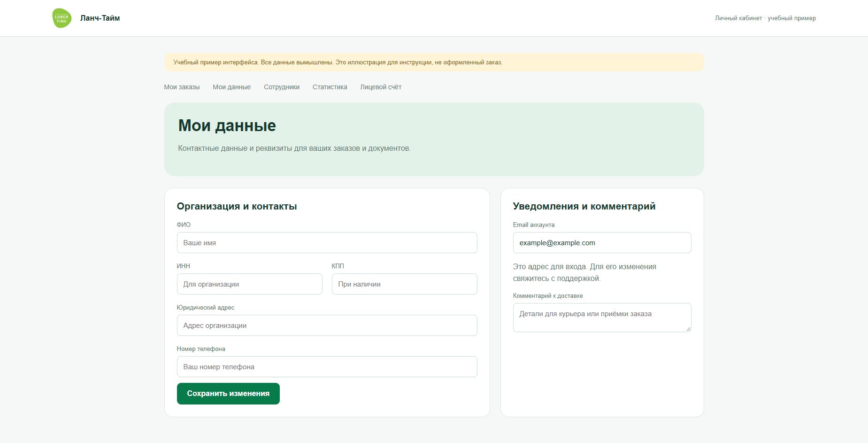The image size is (868, 443).
Task: Focus the Юридический адрес field
Action: 327,326
